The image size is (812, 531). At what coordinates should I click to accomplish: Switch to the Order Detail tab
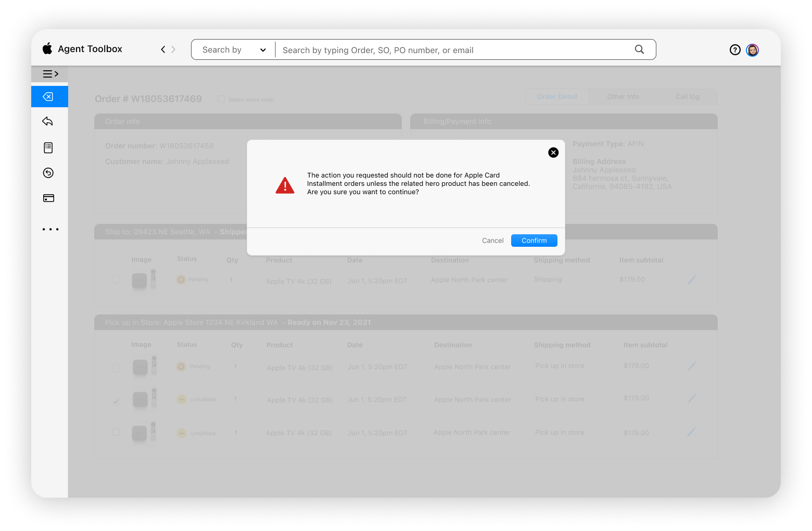557,97
